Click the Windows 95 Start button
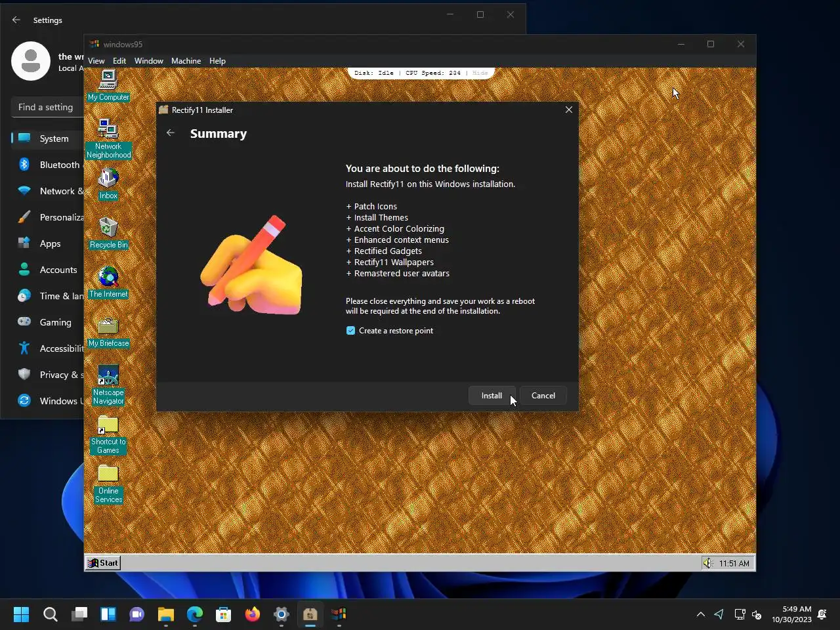 [104, 563]
